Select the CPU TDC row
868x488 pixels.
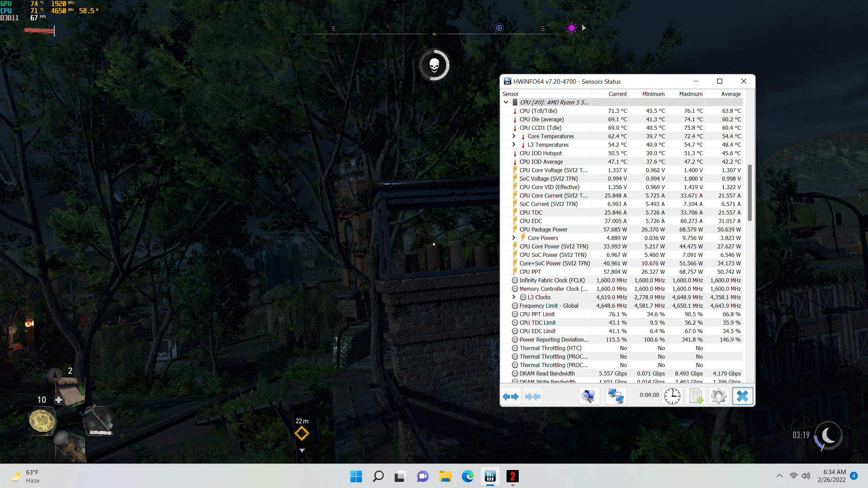622,212
